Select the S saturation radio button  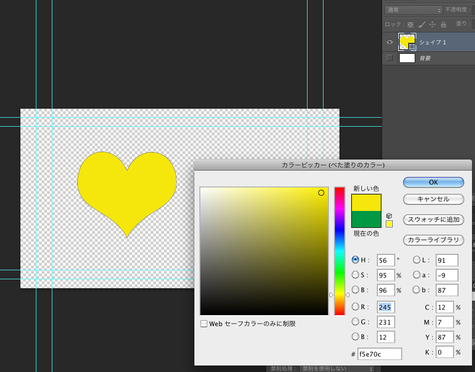pyautogui.click(x=355, y=275)
